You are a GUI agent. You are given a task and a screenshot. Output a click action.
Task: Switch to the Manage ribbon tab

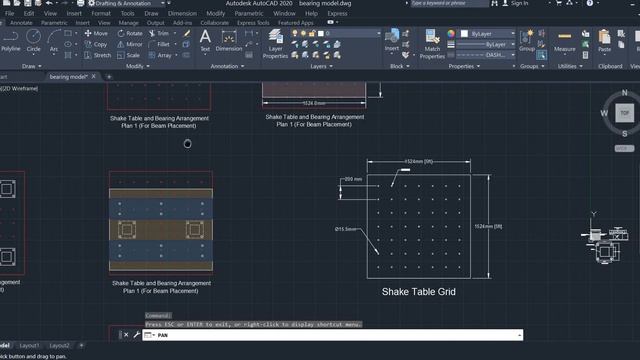click(129, 23)
